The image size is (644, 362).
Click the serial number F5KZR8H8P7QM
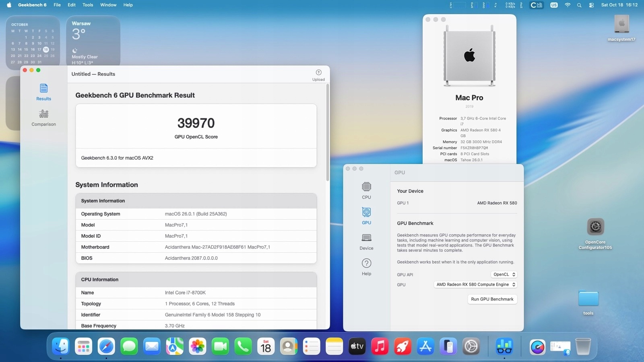tap(474, 148)
